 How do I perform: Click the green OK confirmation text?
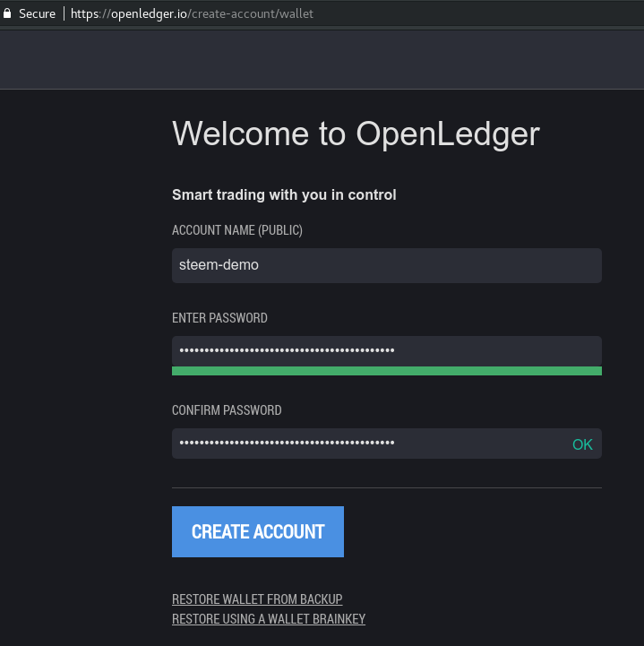point(582,444)
